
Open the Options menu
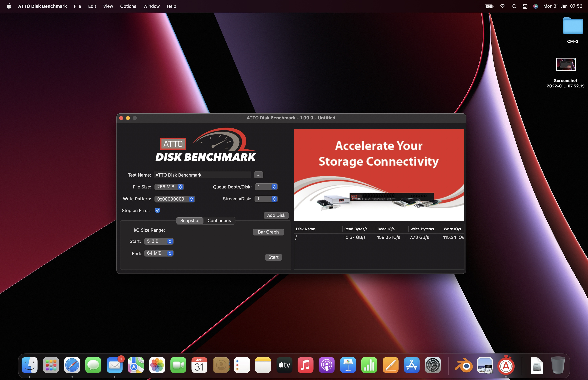pos(128,6)
